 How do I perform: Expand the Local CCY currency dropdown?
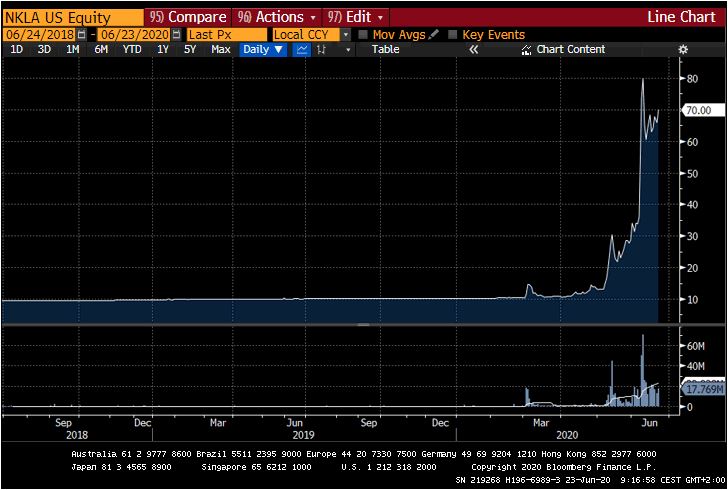pos(346,34)
